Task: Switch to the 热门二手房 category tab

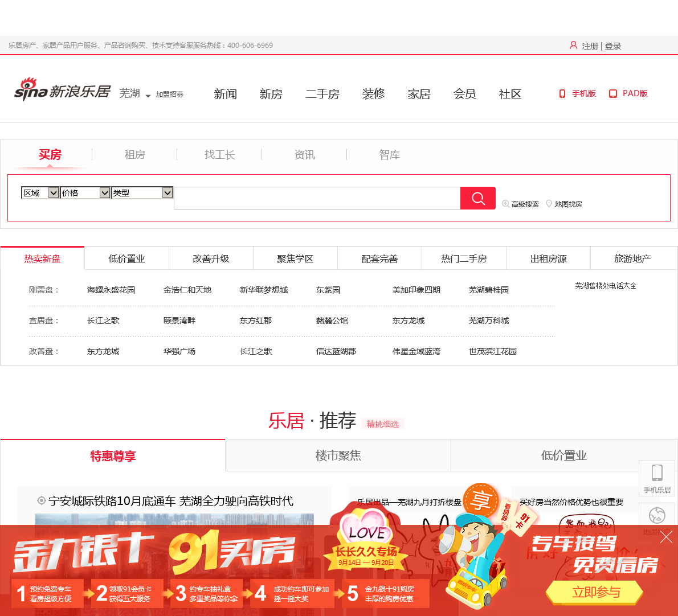Action: (x=464, y=258)
